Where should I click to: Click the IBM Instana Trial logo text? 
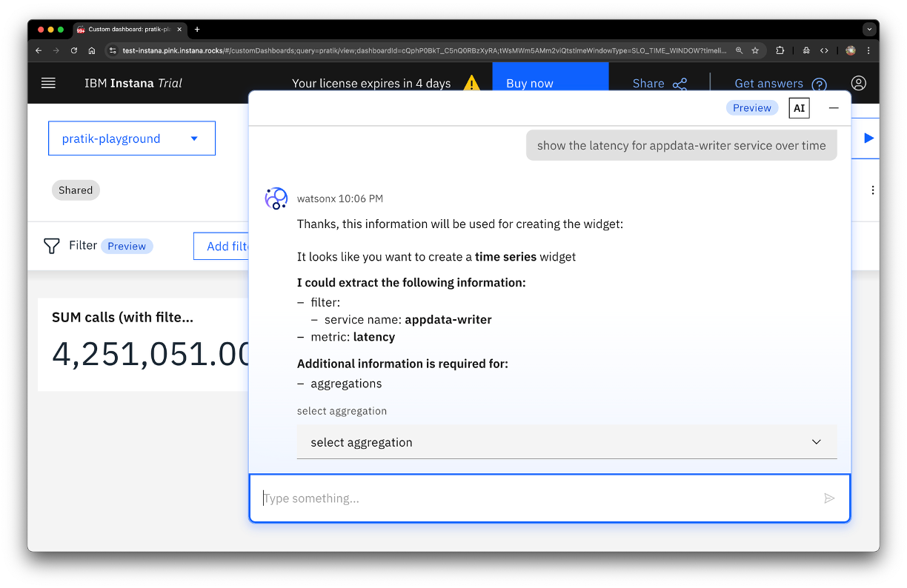[x=133, y=83]
